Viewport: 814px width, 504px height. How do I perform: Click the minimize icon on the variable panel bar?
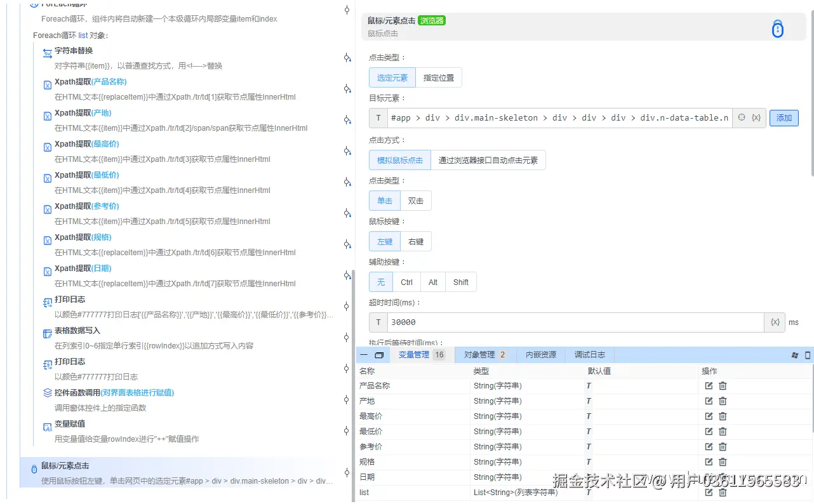pos(364,355)
